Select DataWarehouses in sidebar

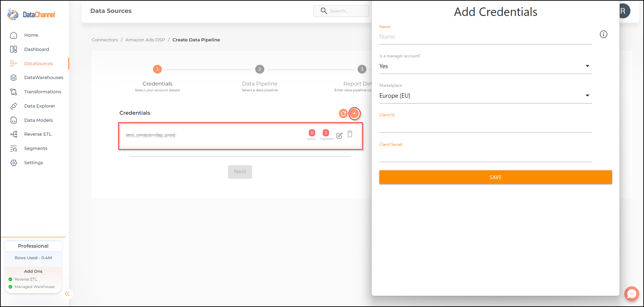(44, 78)
